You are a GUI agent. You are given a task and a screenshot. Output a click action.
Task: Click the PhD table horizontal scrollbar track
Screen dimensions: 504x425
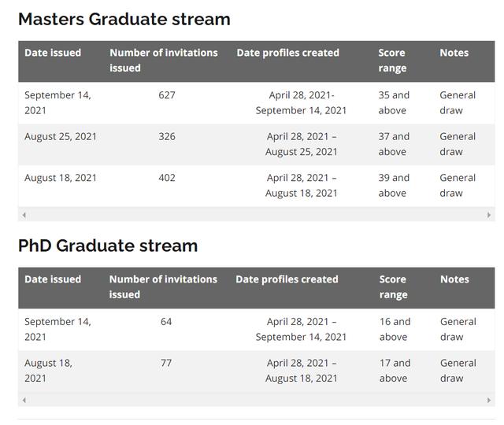256,401
